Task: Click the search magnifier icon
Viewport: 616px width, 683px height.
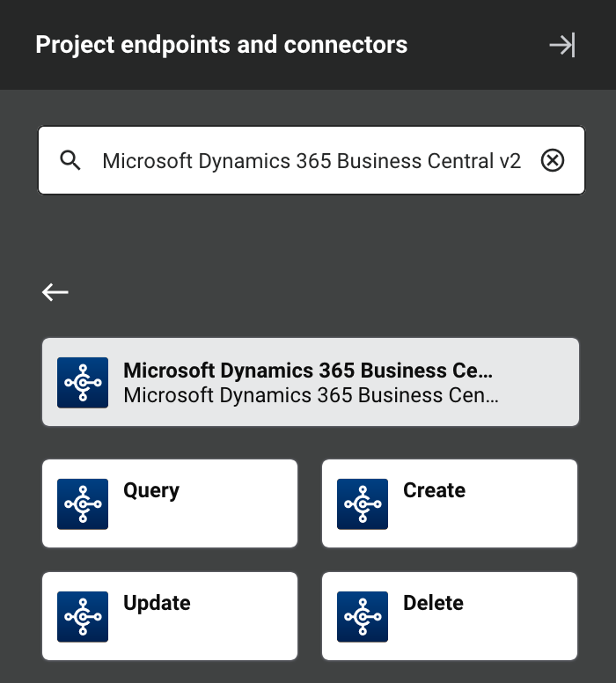Action: coord(70,160)
